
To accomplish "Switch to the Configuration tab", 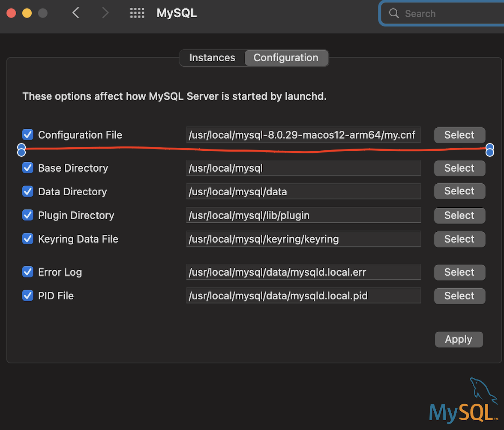I will pos(286,58).
